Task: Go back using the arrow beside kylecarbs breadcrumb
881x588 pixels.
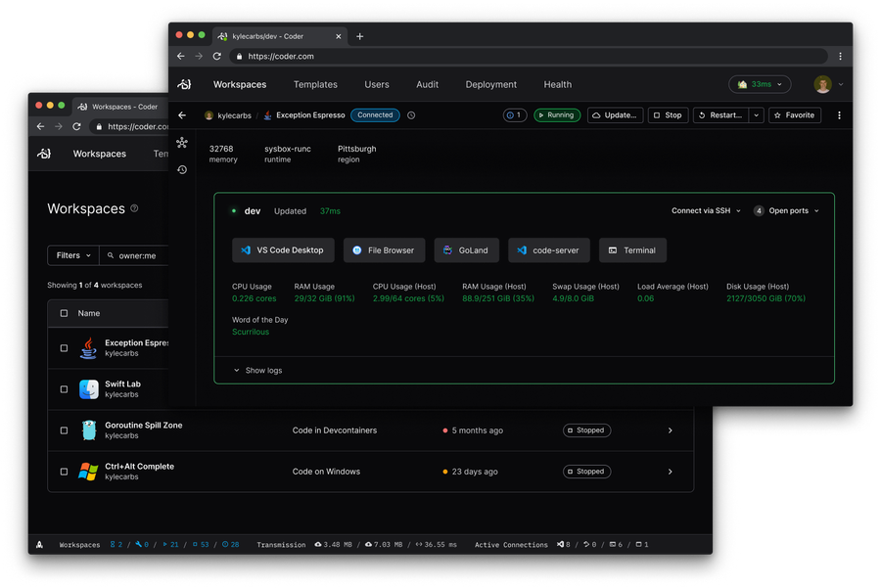Action: coord(182,115)
